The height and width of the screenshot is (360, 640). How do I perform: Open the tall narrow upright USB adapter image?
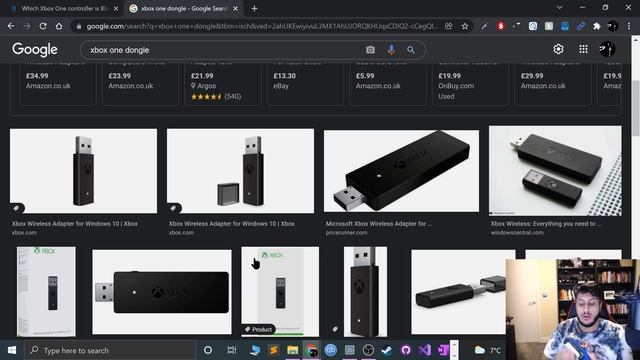coord(365,291)
